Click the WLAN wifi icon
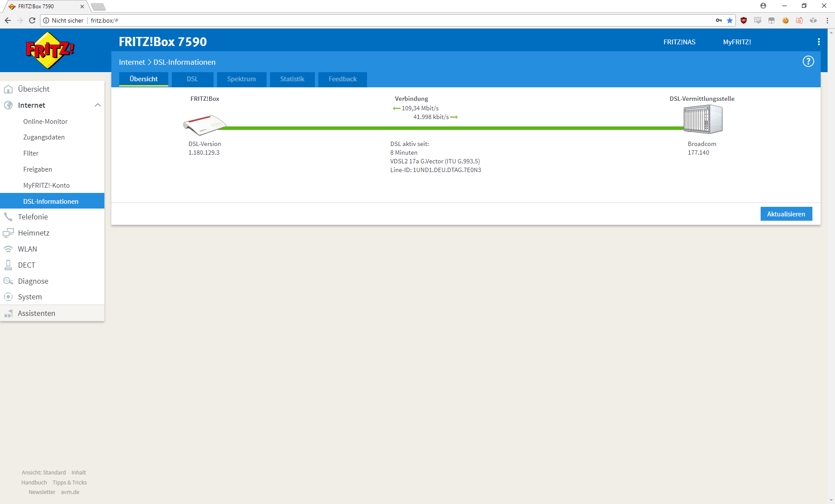 (x=8, y=249)
